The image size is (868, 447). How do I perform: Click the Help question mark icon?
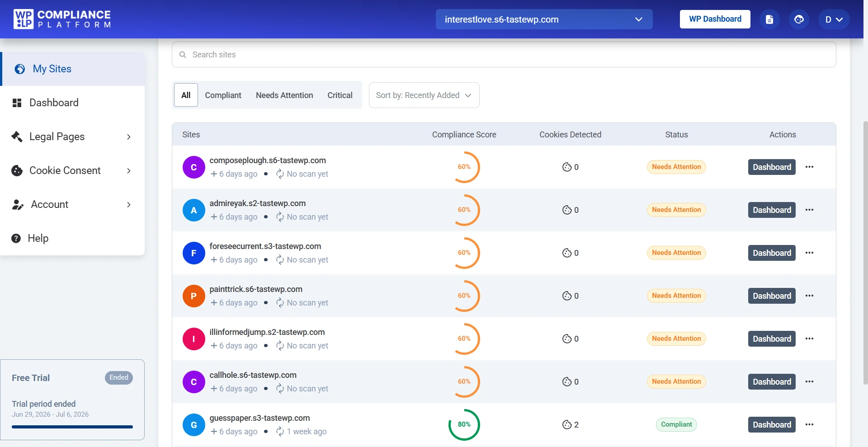[x=16, y=238]
